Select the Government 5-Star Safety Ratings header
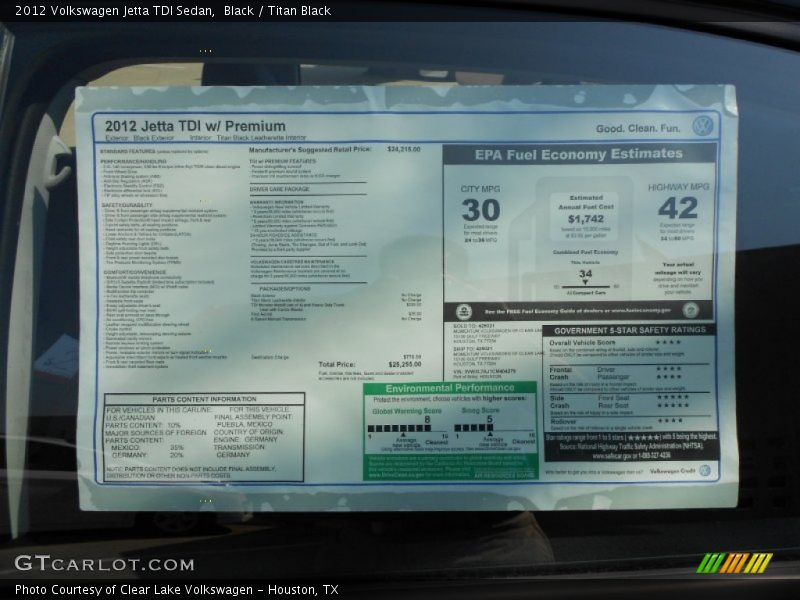 point(630,330)
